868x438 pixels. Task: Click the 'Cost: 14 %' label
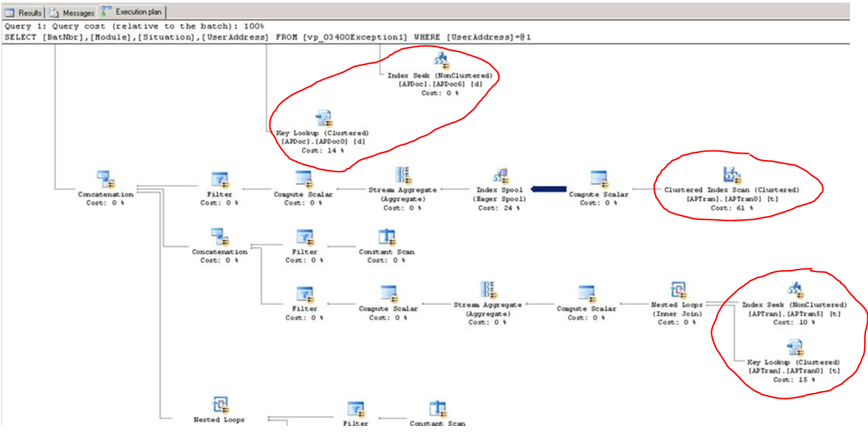click(x=323, y=151)
